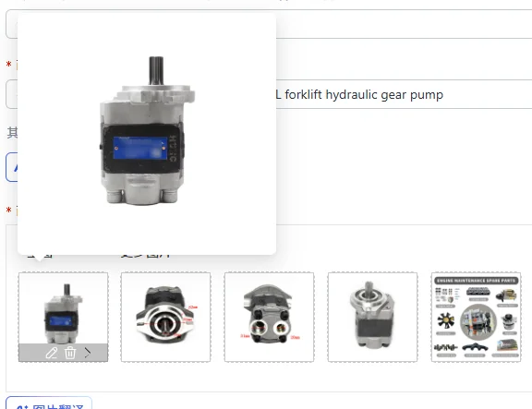Delete main image with the trash icon
The width and height of the screenshot is (532, 409).
70,353
